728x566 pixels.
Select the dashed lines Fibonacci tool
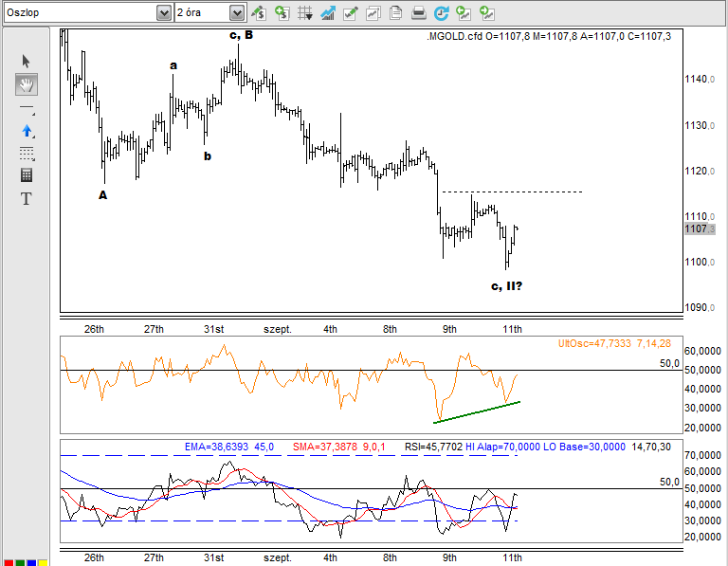(x=27, y=153)
